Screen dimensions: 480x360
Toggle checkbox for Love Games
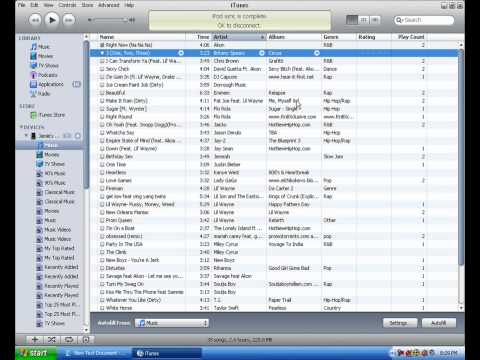(102, 181)
